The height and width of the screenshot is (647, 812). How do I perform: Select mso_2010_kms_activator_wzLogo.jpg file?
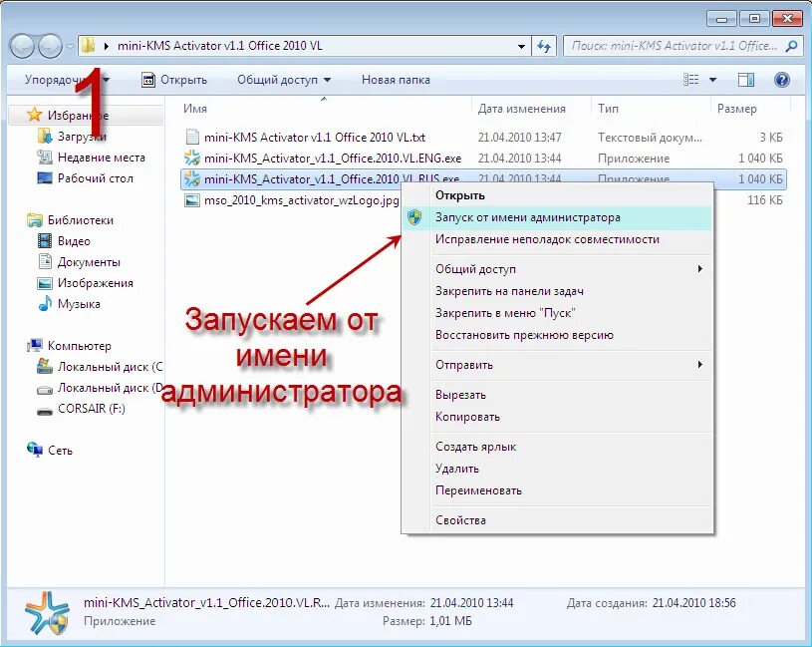coord(302,200)
